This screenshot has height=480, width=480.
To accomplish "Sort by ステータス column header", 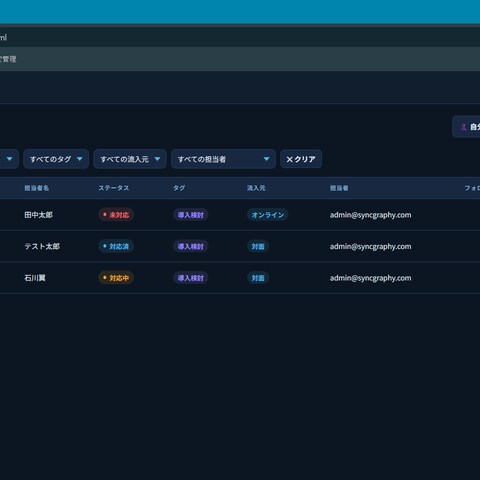I will 114,188.
